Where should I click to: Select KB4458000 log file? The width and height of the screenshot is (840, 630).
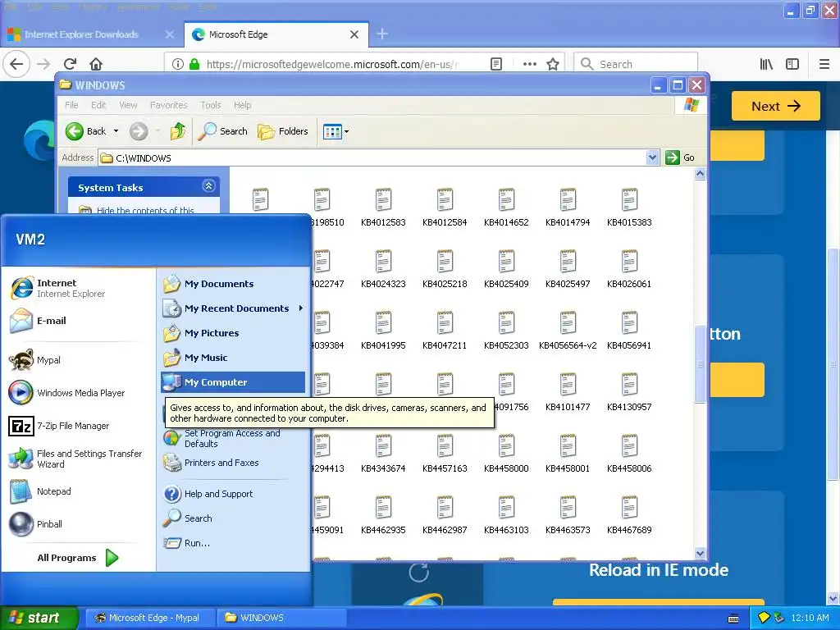tap(506, 454)
